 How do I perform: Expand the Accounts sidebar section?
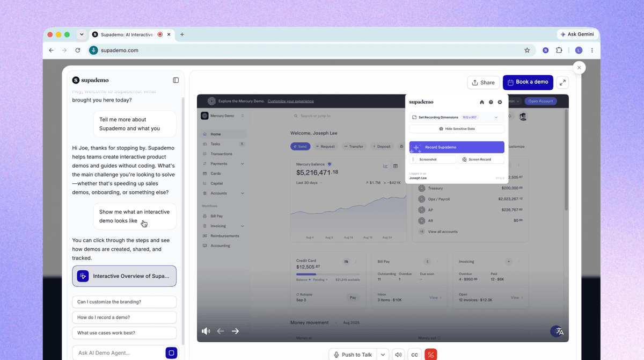point(243,193)
